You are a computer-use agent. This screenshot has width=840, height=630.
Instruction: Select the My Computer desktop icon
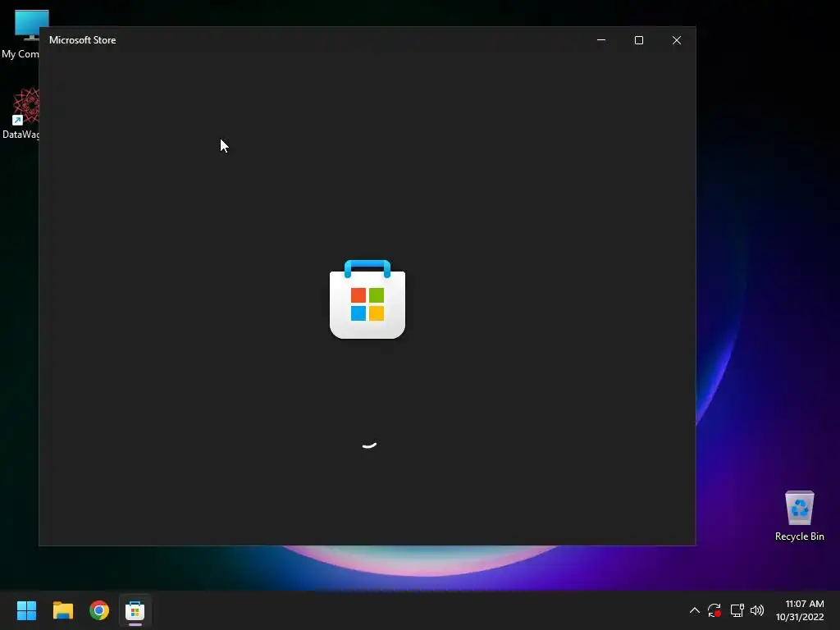tap(21, 34)
